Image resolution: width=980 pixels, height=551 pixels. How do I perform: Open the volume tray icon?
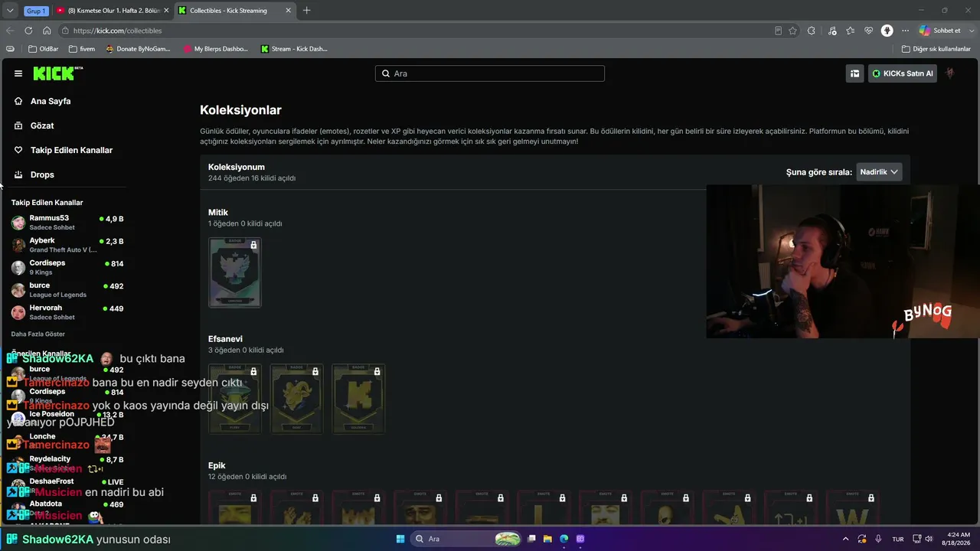pyautogui.click(x=929, y=539)
